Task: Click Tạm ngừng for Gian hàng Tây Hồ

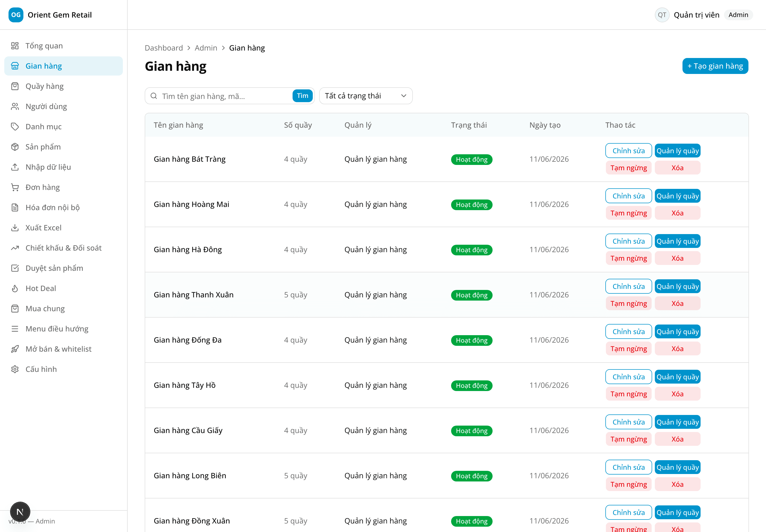Action: pos(628,394)
